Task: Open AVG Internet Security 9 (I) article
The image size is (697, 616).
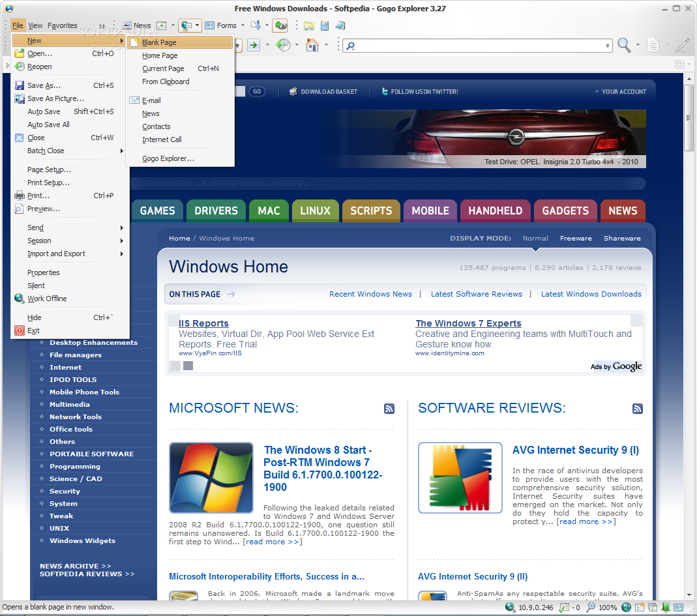Action: pos(576,450)
